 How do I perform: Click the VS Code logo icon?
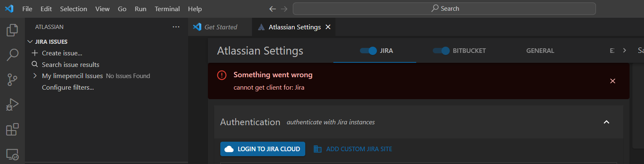pos(9,9)
